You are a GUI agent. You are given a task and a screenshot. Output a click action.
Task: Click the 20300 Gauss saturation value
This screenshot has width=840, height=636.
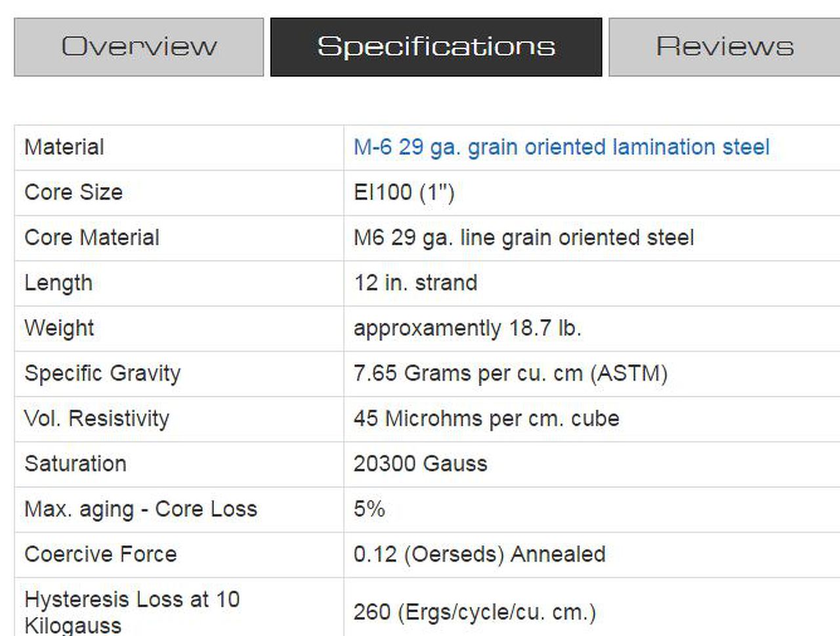420,464
